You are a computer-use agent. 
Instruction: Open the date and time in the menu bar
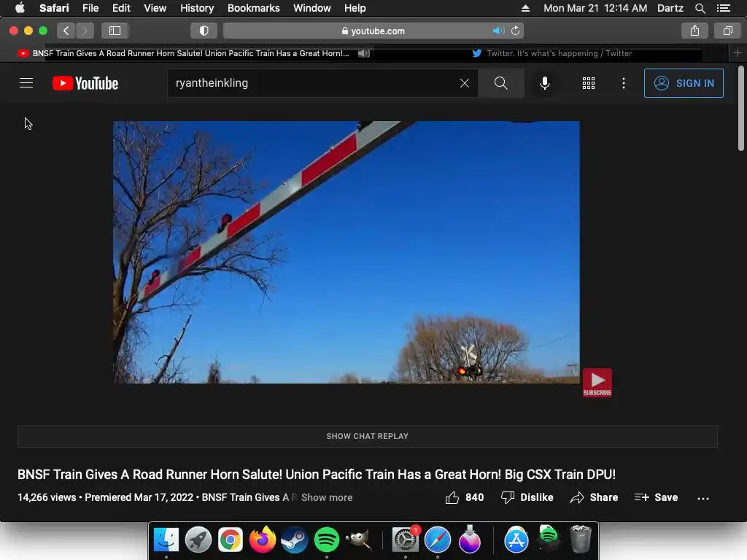coord(595,8)
